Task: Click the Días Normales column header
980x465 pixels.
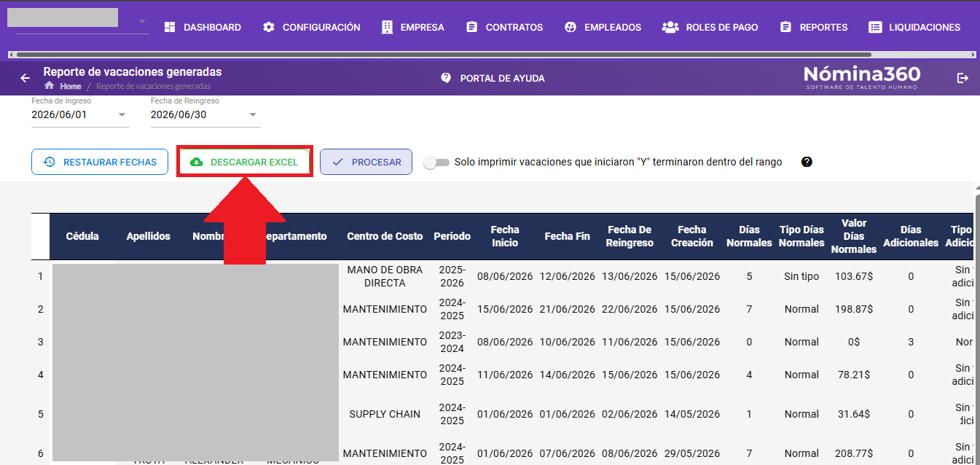Action: pyautogui.click(x=749, y=236)
